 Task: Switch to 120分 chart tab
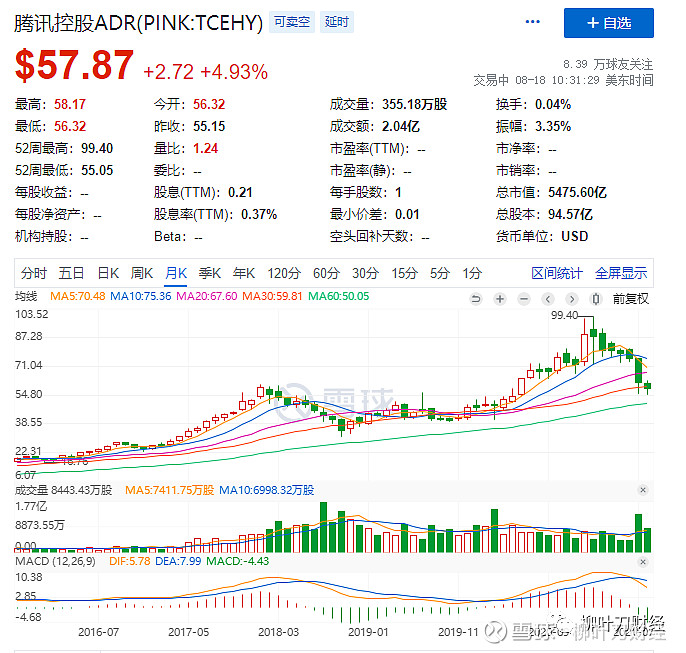point(284,273)
